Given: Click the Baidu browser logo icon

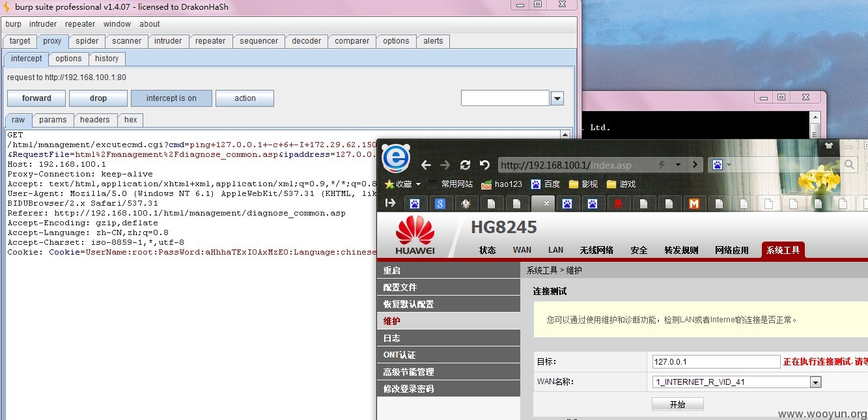Looking at the screenshot, I should pos(395,158).
